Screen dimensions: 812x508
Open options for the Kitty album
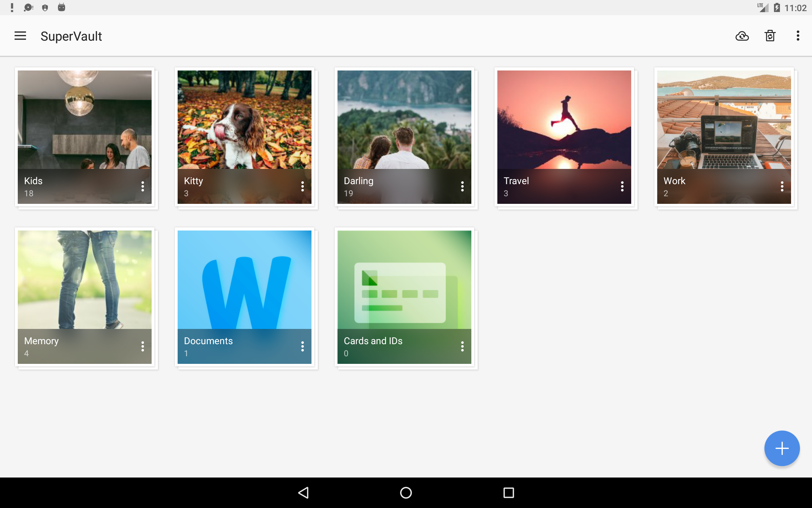pyautogui.click(x=302, y=186)
